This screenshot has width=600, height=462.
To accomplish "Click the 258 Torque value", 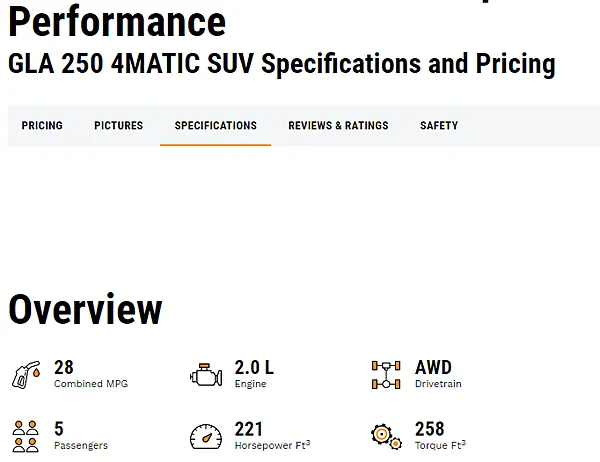I will (x=430, y=429).
